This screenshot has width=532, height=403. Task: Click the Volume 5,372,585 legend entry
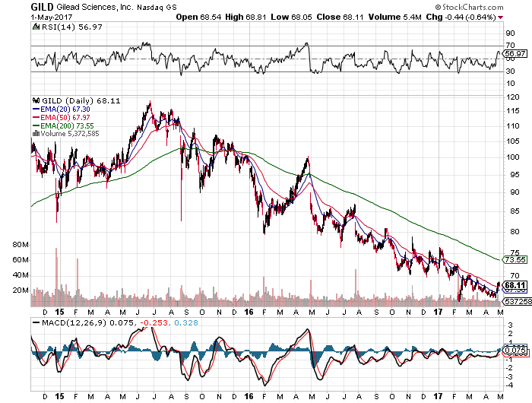70,133
